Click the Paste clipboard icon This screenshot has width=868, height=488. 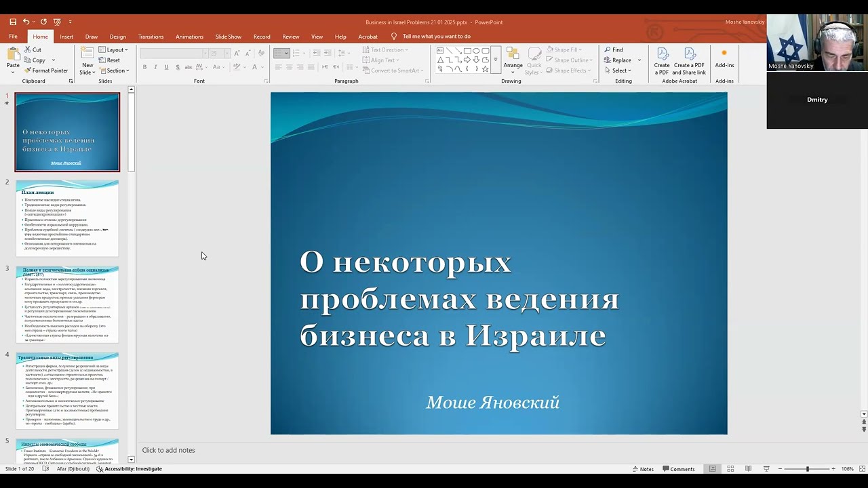pos(13,56)
